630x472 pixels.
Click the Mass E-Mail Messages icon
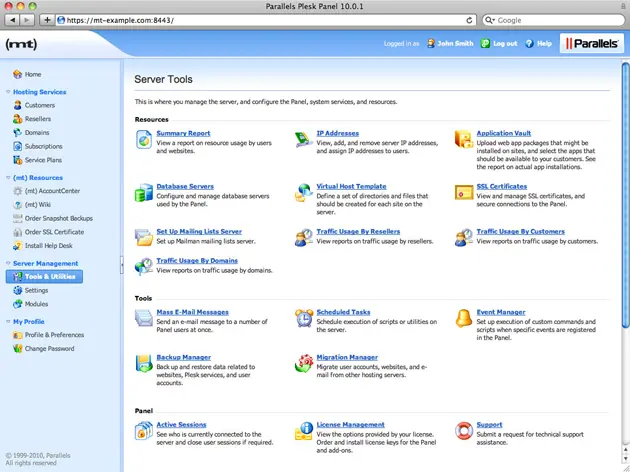[x=144, y=318]
